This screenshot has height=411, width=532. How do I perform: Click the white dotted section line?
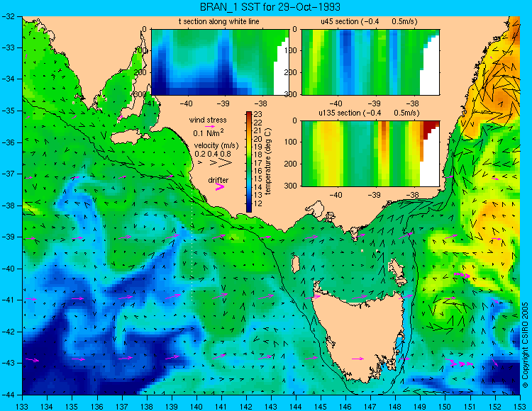tap(192, 245)
